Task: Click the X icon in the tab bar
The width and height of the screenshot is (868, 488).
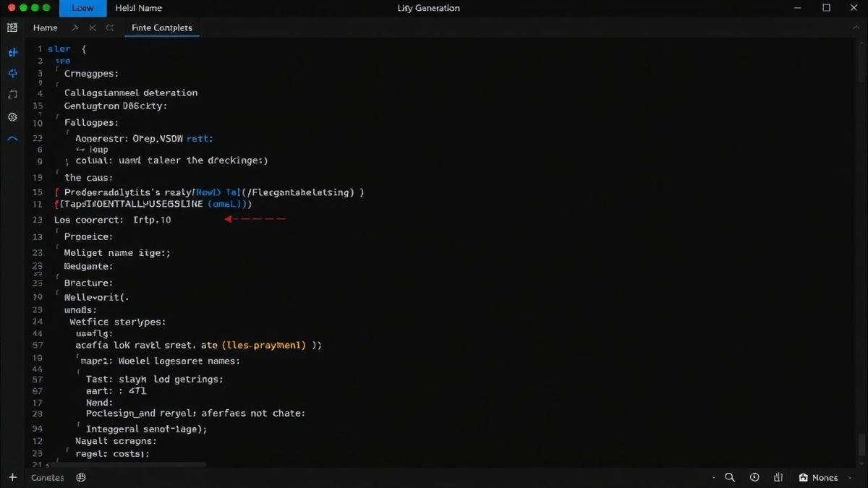Action: pos(93,27)
